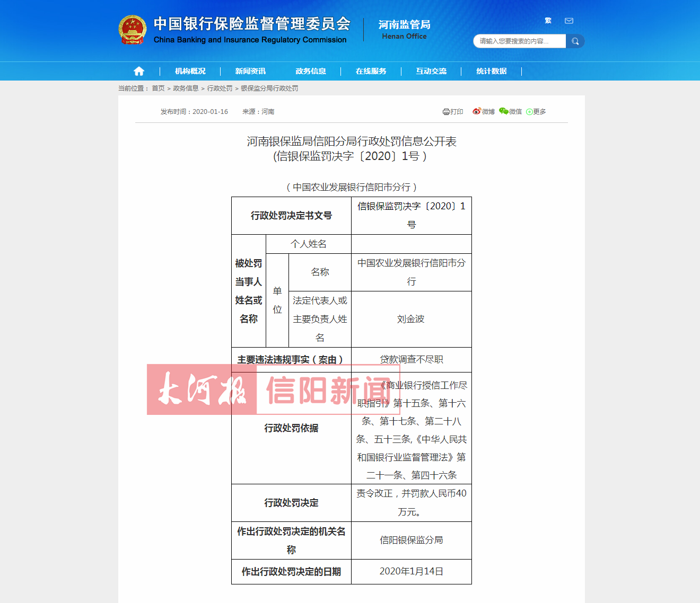
Task: Click the 个人姓名 cell
Action: [x=309, y=244]
